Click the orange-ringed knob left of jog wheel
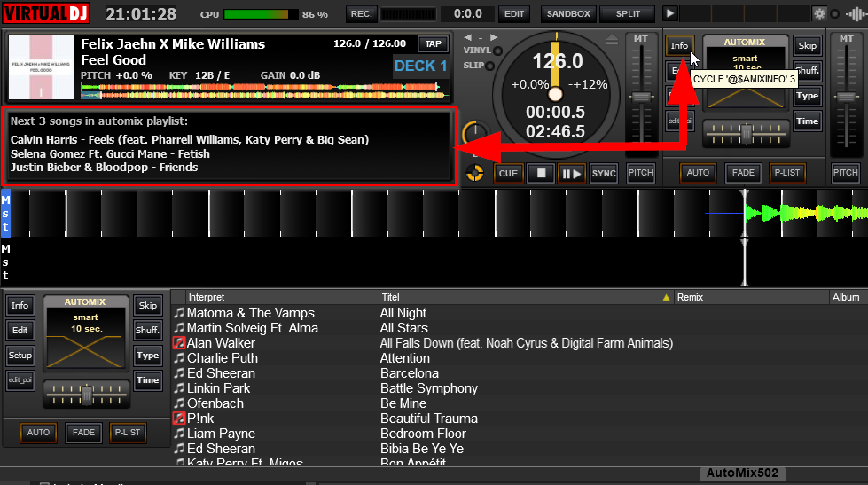The width and height of the screenshot is (868, 485). (474, 133)
